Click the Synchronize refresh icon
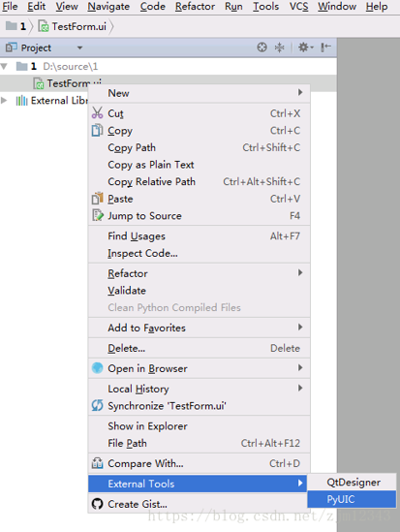400x532 pixels. click(x=97, y=405)
